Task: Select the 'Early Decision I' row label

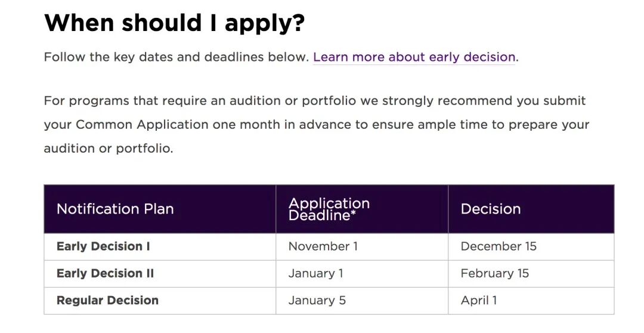Action: point(103,246)
